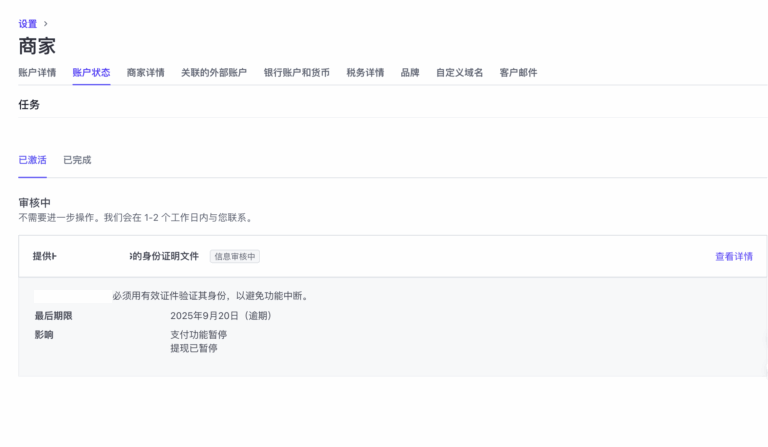Switch to the 品牌 tab
The image size is (768, 447).
(x=410, y=73)
